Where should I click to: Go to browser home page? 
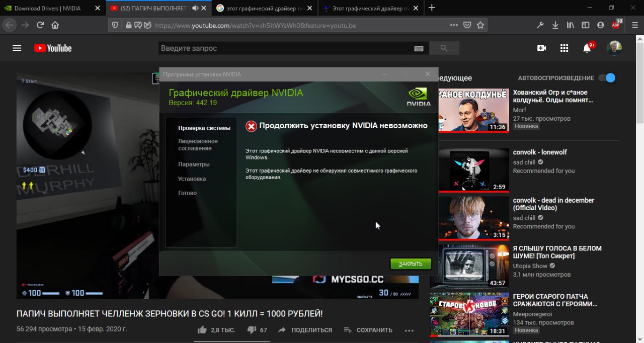(x=55, y=25)
